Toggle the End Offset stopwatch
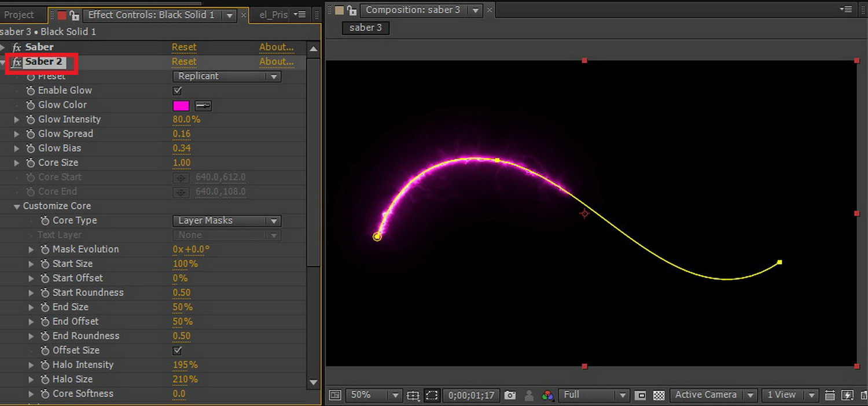This screenshot has height=406, width=868. 45,322
